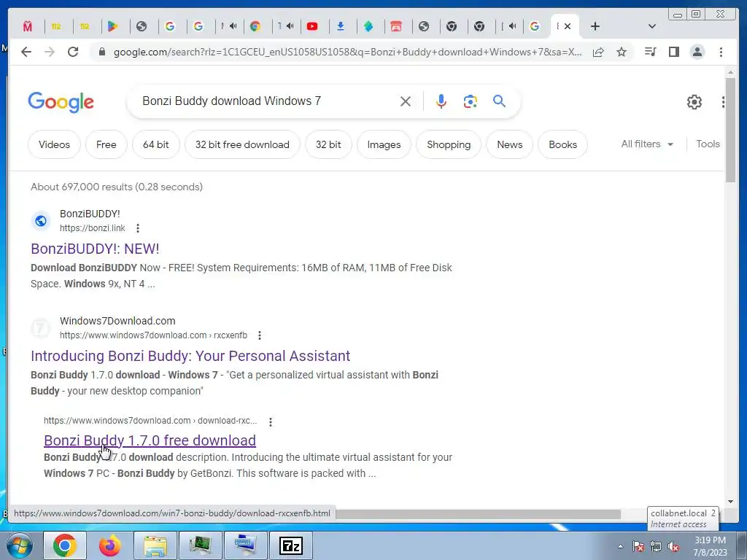Start search by voice microphone

[441, 101]
